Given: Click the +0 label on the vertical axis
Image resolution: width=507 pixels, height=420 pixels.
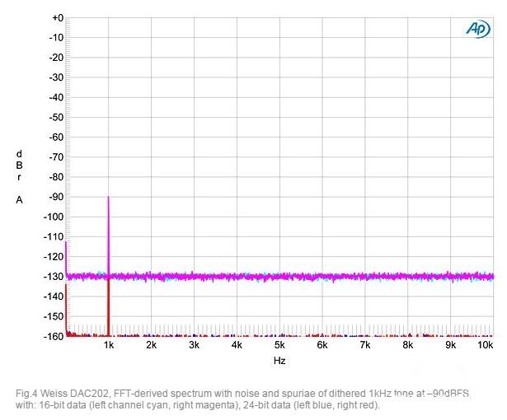Looking at the screenshot, I should 58,18.
